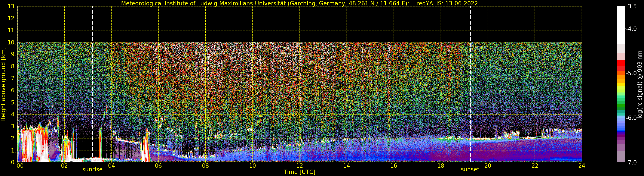Screen dimensions: 644x176
Task: Click the 4 km height tick label
Action: coord(13,114)
